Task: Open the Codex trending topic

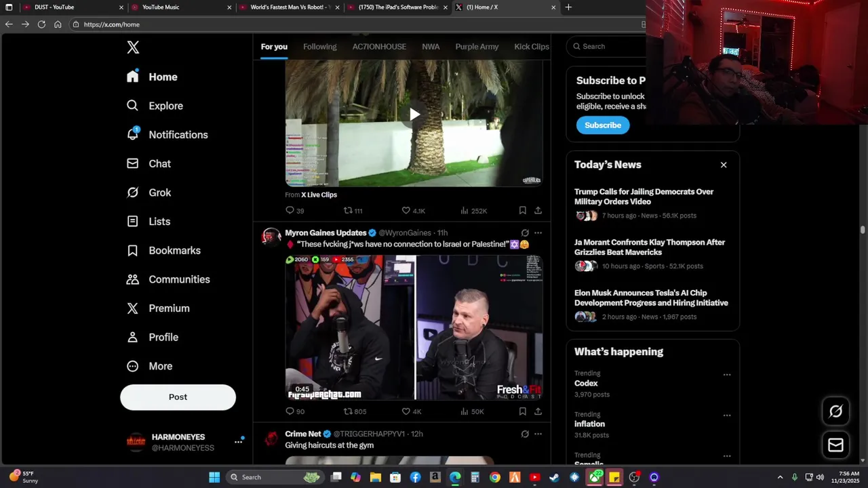Action: (x=586, y=384)
